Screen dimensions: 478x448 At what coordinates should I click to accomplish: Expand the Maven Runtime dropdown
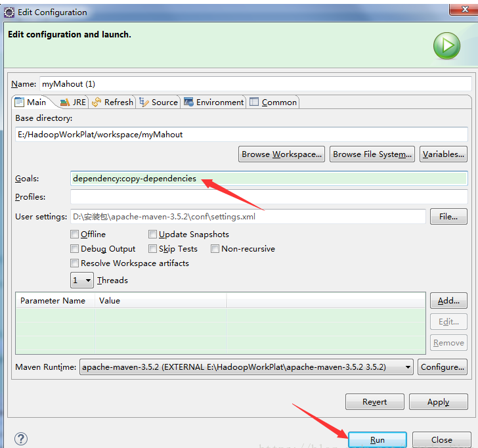point(246,367)
